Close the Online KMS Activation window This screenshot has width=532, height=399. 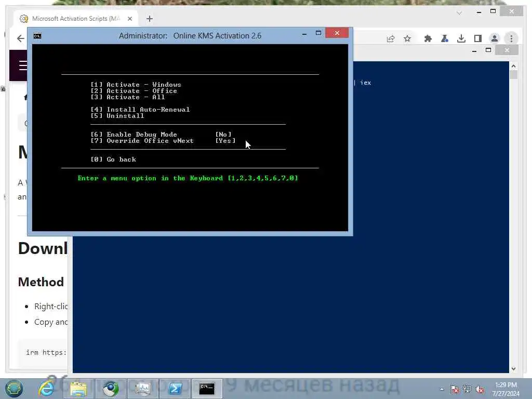pyautogui.click(x=337, y=33)
